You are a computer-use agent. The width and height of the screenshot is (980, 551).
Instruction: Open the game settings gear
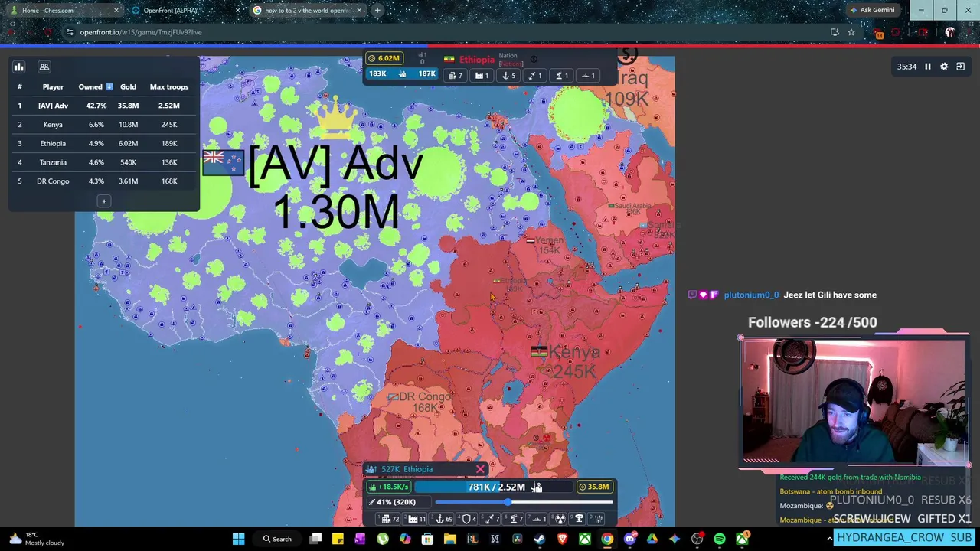[x=944, y=67]
